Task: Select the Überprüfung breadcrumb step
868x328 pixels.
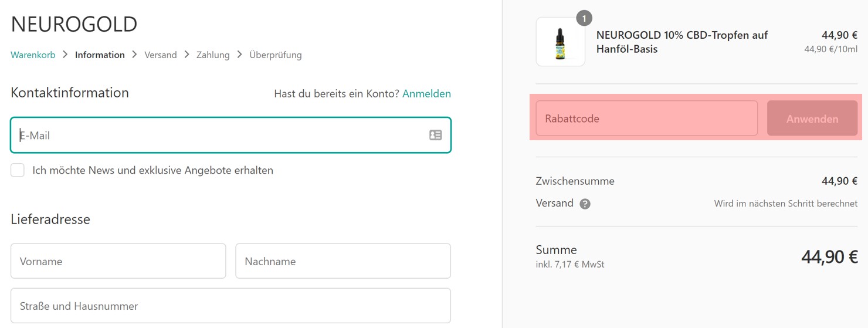Action: 275,55
